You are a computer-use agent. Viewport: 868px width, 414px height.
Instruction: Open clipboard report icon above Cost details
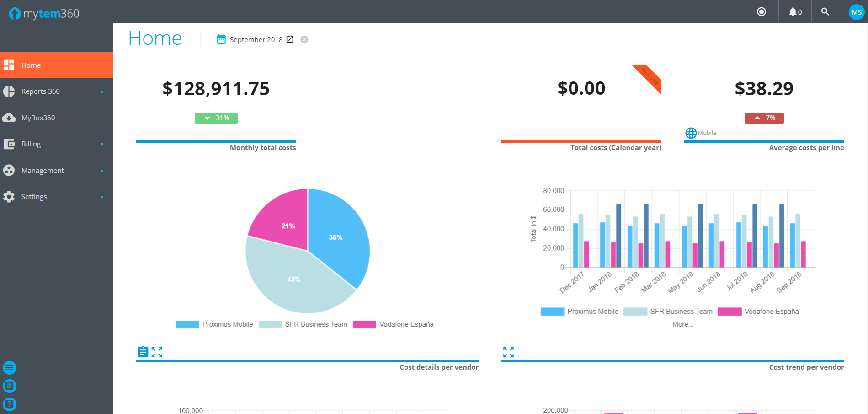click(143, 352)
